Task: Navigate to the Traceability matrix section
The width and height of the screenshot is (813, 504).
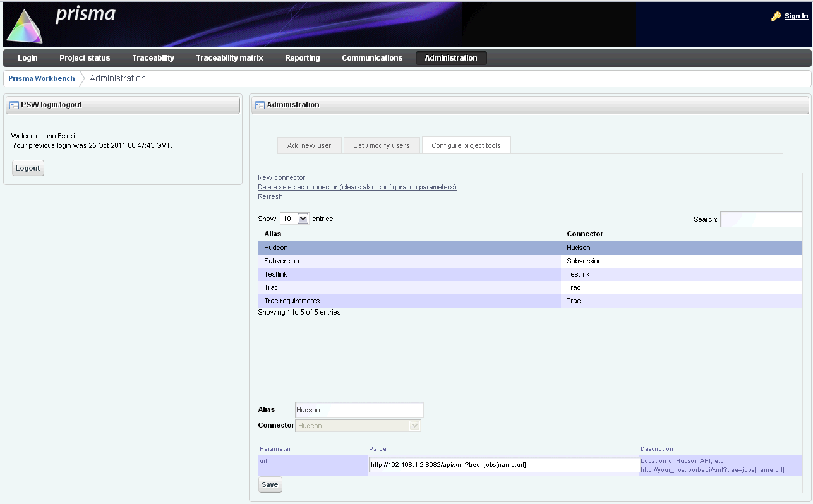Action: tap(229, 57)
